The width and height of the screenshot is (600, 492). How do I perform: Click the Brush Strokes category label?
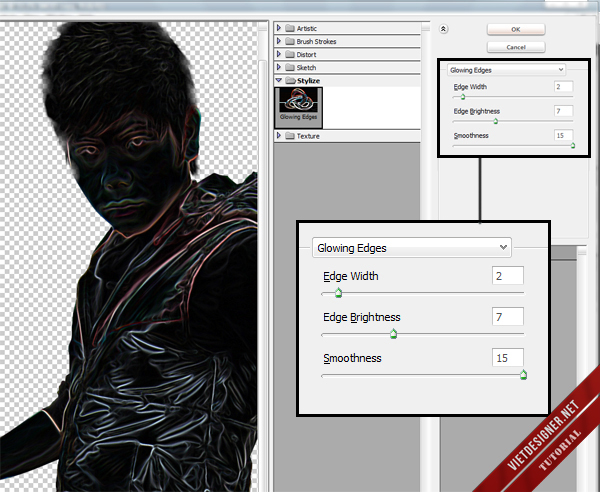tap(316, 41)
